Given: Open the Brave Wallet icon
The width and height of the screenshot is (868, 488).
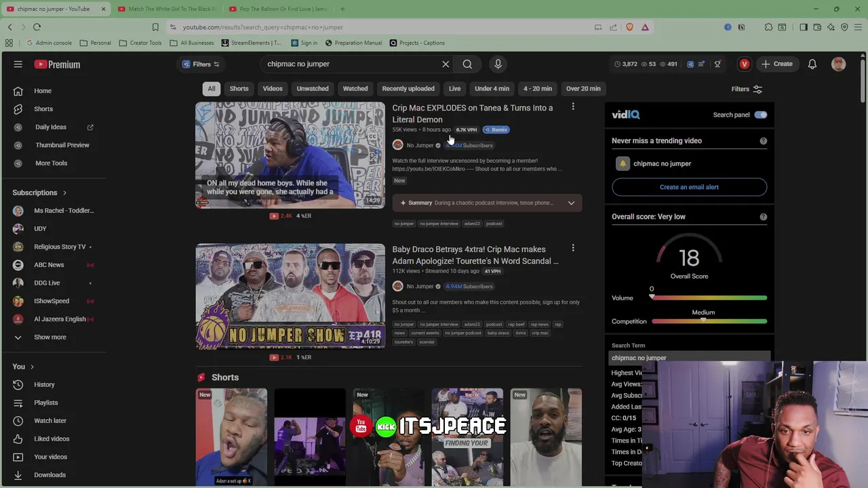Looking at the screenshot, I should click(x=817, y=27).
